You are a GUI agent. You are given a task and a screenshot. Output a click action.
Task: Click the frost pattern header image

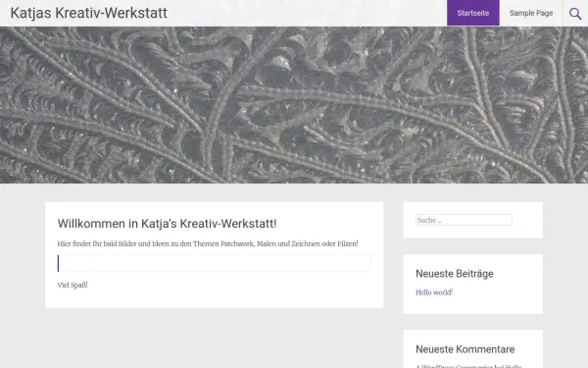click(294, 105)
